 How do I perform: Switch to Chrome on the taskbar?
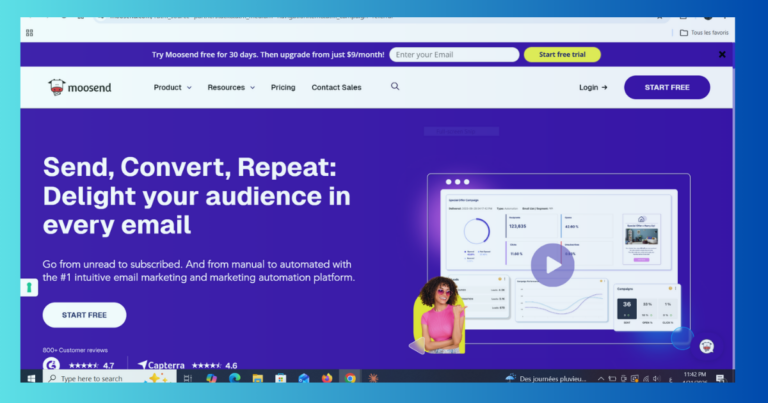[350, 378]
